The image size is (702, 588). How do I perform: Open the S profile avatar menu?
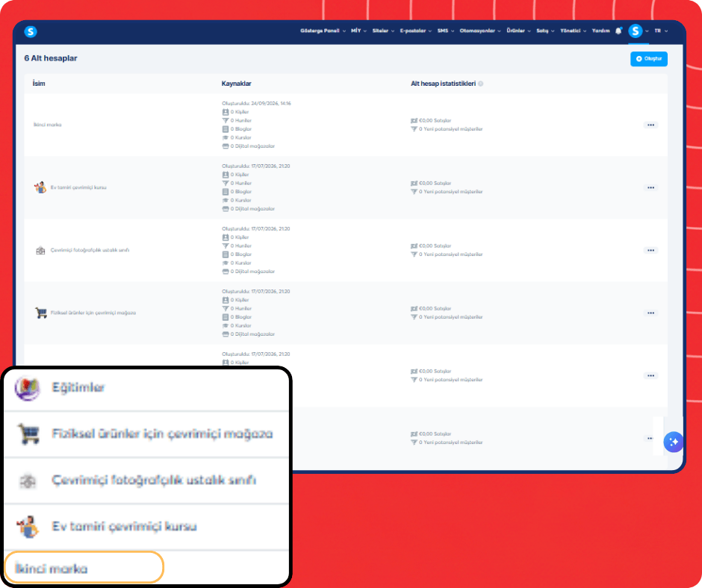[636, 31]
